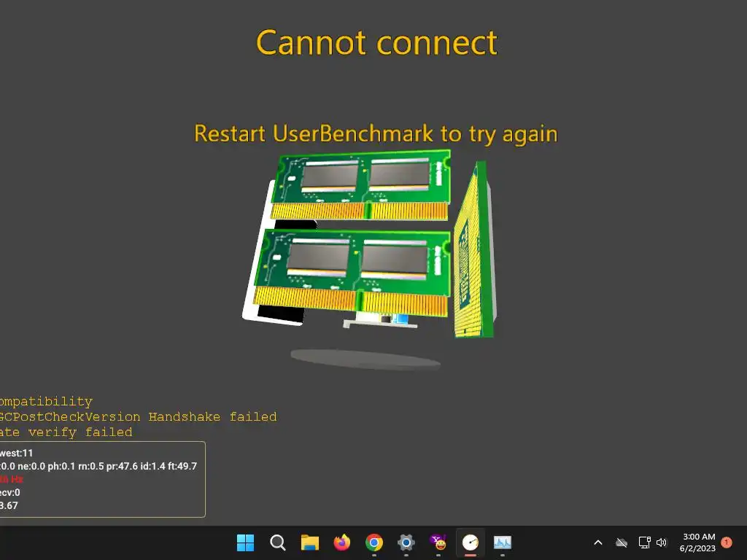
Task: Launch File Explorer from taskbar
Action: [309, 542]
